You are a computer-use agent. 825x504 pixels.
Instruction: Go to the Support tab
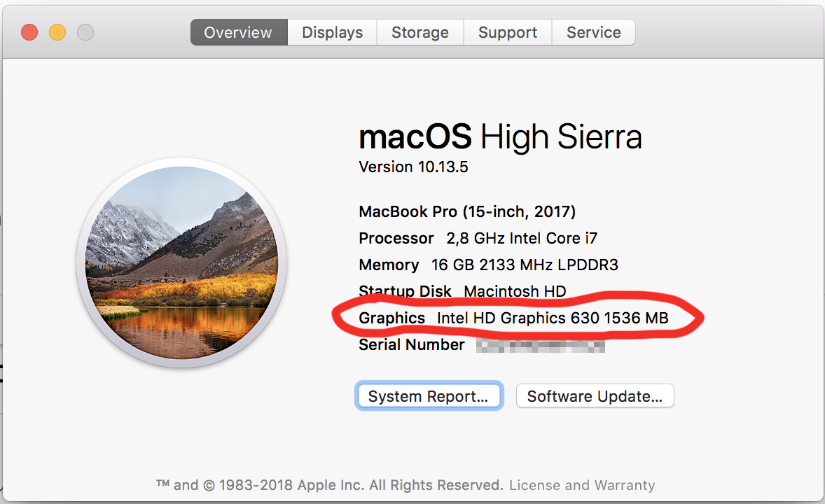[508, 33]
